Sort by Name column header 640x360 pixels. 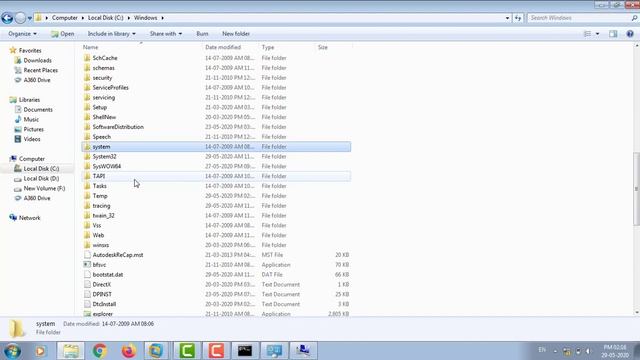[x=91, y=47]
